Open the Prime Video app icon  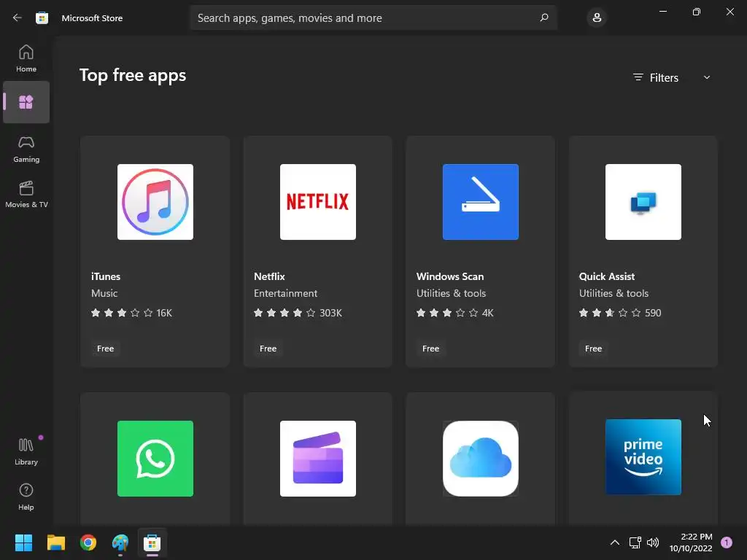(x=643, y=457)
